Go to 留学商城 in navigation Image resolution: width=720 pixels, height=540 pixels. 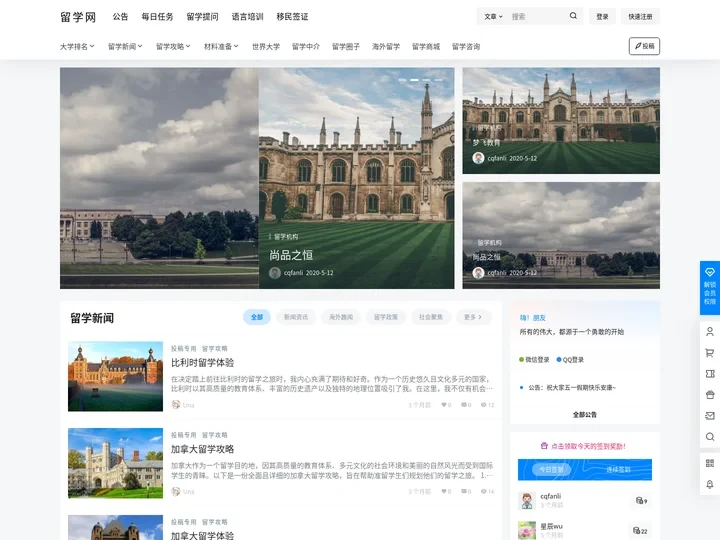426,46
